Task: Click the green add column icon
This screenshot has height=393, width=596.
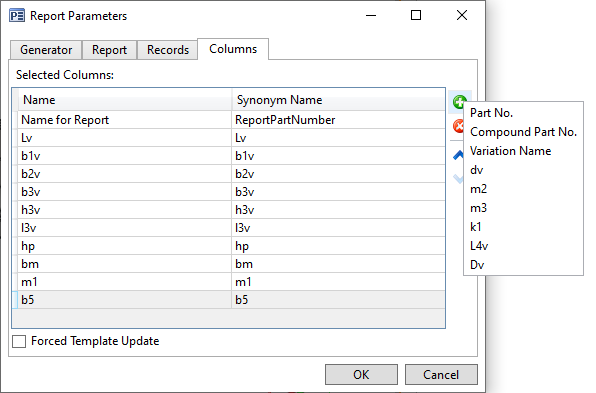Action: pos(459,102)
